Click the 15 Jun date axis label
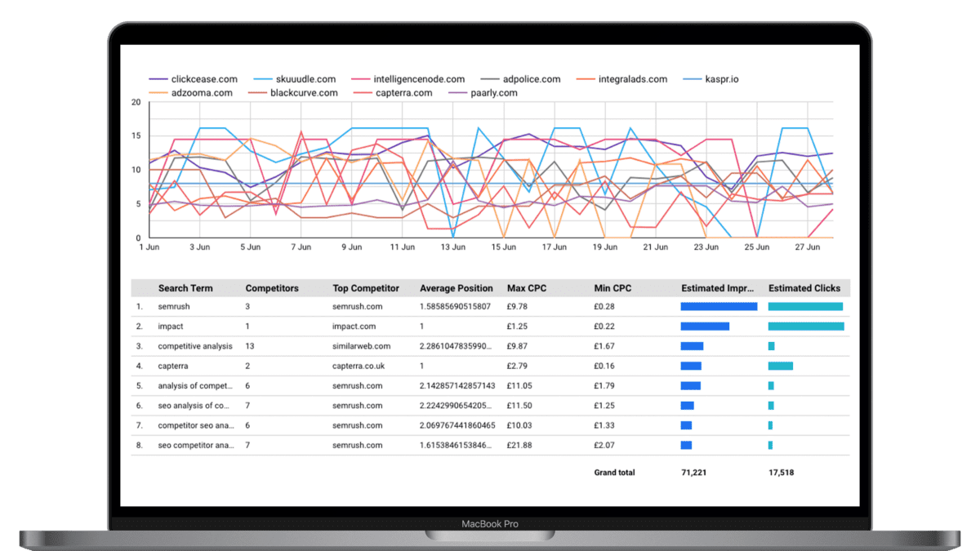Image resolution: width=980 pixels, height=551 pixels. coord(505,247)
